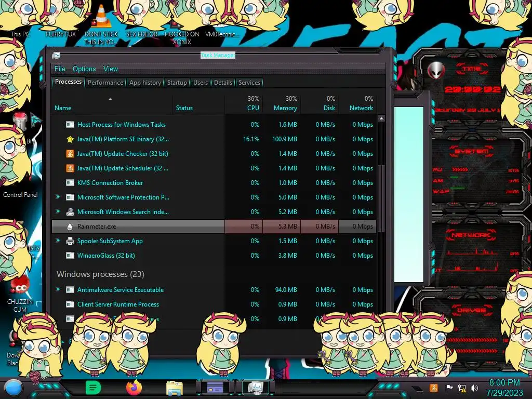Open the green notes app on taskbar
Viewport: 532px width, 399px height.
94,388
